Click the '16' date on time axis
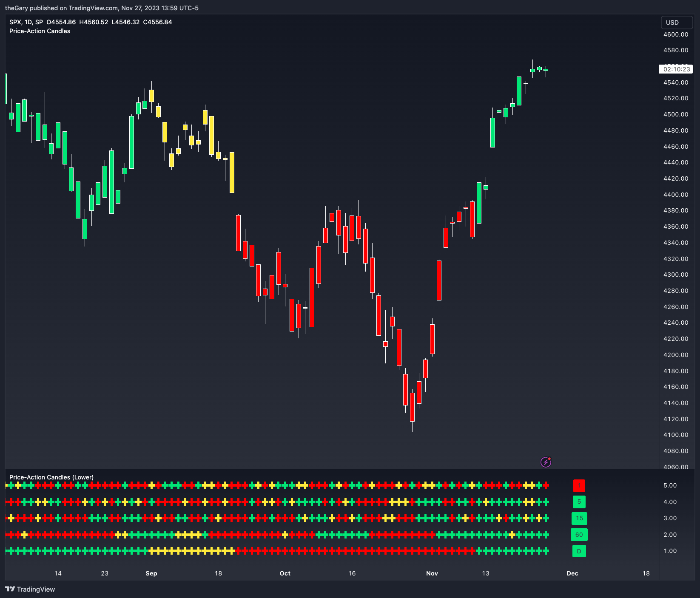The height and width of the screenshot is (598, 700). pos(352,573)
